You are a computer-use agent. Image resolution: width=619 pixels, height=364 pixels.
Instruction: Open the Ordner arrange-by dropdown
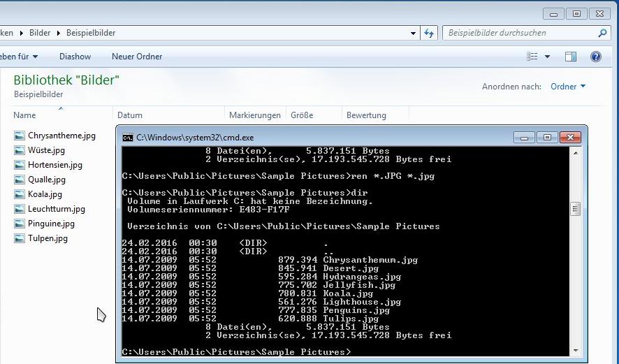pos(568,87)
